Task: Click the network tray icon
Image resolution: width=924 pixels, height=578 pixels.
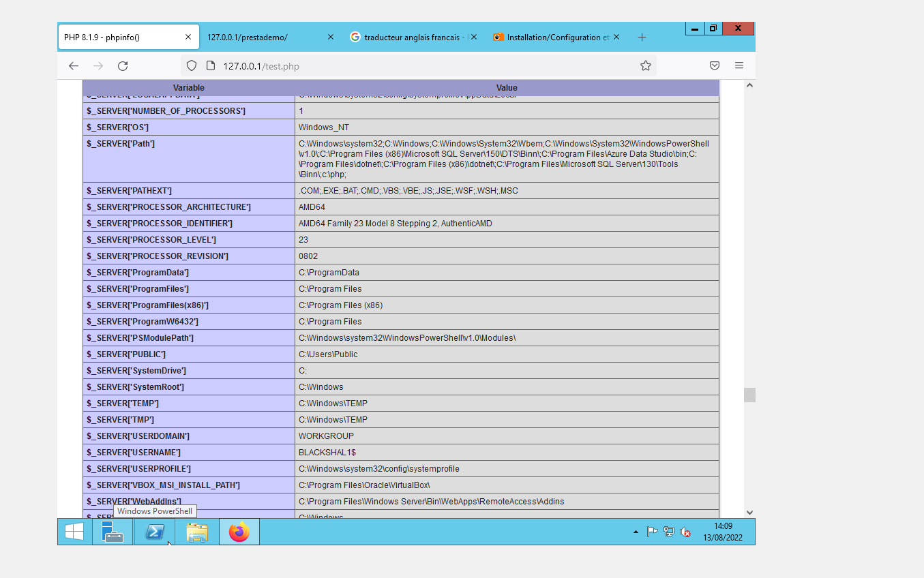Action: click(x=669, y=532)
